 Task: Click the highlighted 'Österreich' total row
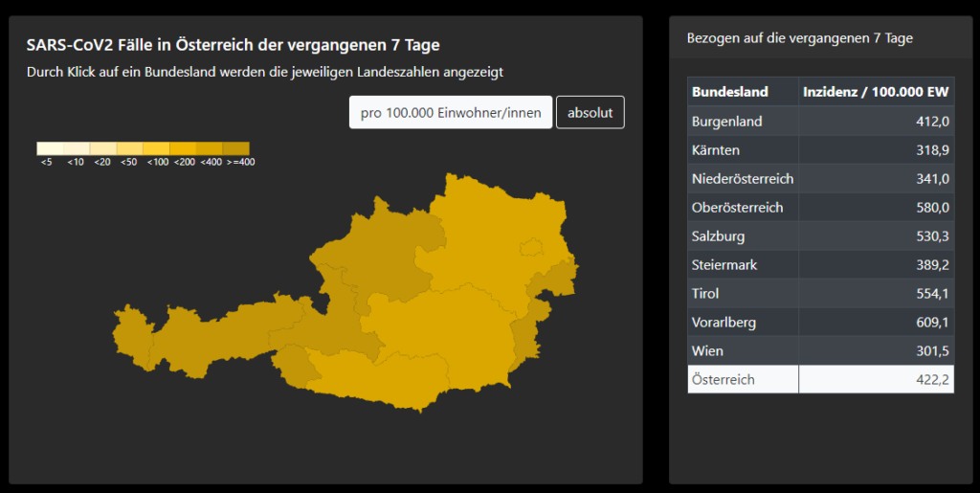pos(820,379)
